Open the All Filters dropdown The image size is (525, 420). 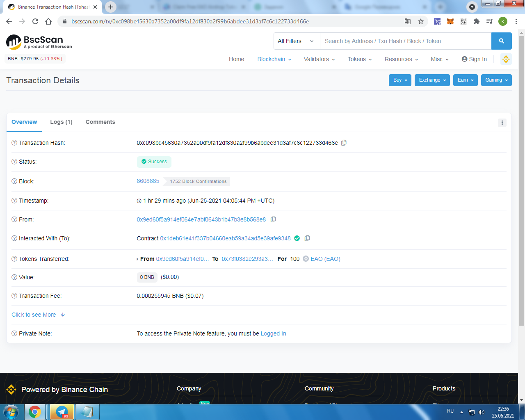point(297,41)
